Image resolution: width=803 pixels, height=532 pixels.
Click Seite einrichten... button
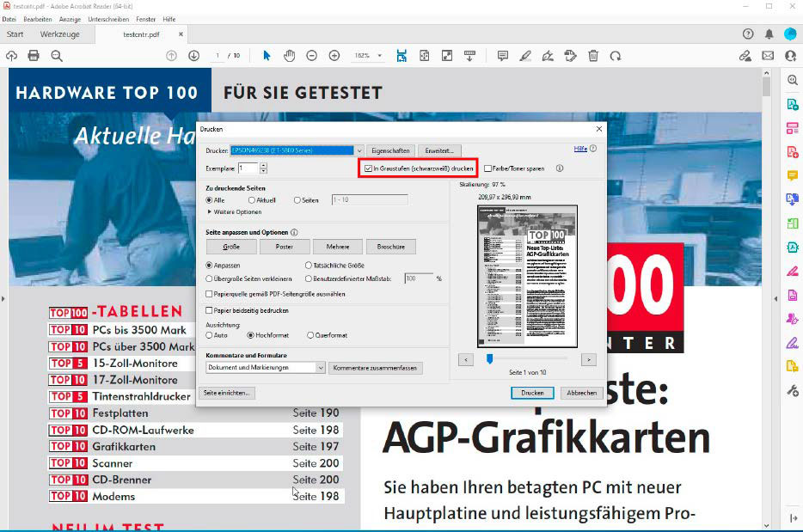226,393
